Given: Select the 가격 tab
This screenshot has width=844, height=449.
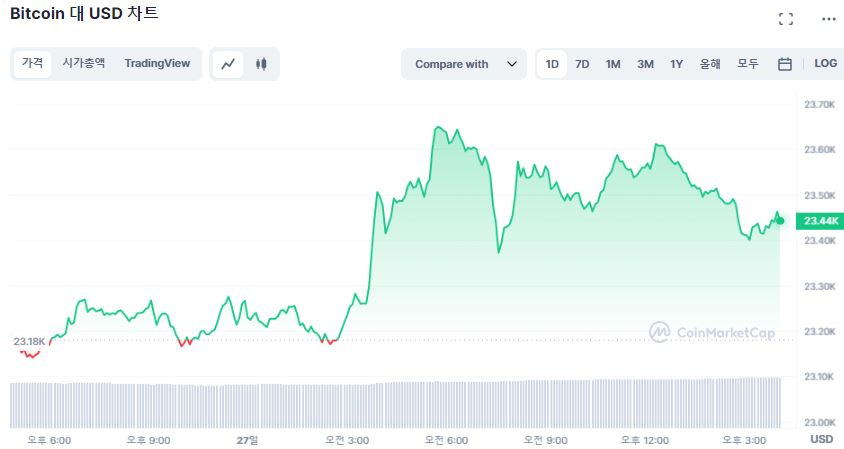Looking at the screenshot, I should point(33,64).
